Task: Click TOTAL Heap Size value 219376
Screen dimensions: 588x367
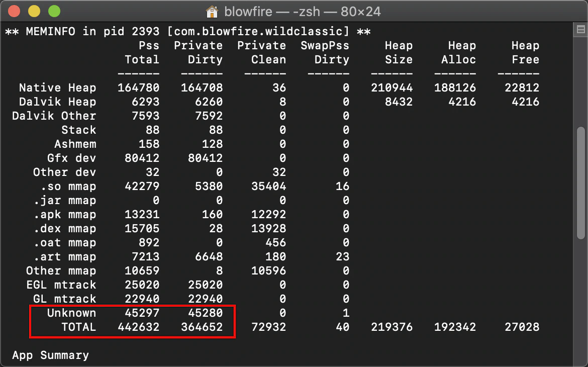Action: [x=392, y=327]
